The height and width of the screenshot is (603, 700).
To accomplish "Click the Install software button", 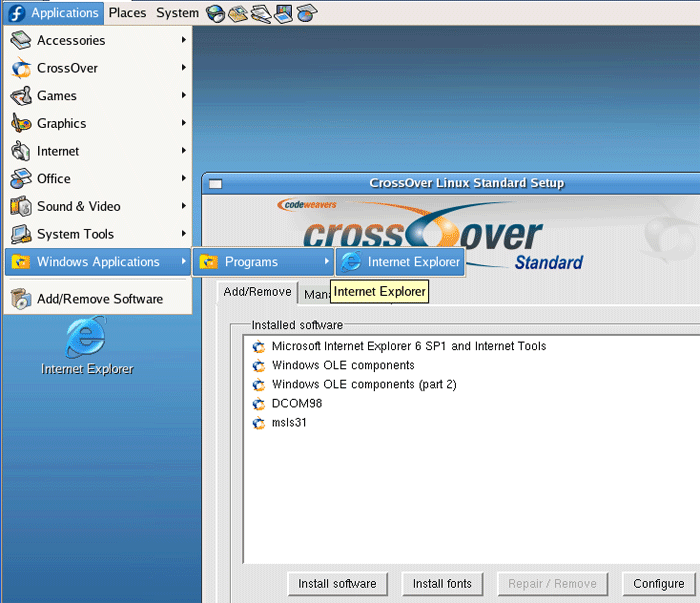I will [x=337, y=584].
